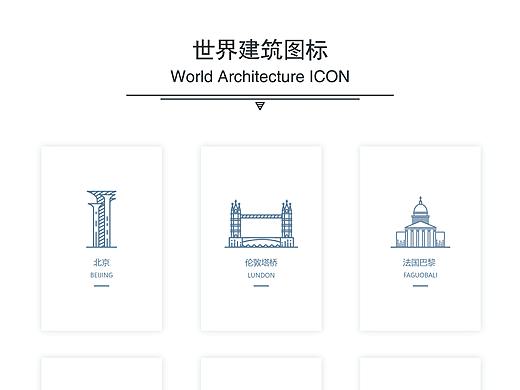Click the FAGUOBALI caption

tap(420, 275)
